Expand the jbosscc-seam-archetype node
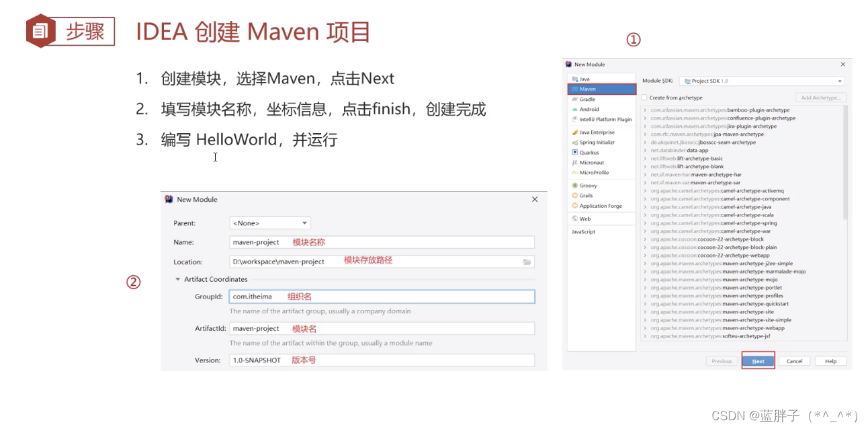Viewport: 868px width, 429px height. [x=646, y=142]
